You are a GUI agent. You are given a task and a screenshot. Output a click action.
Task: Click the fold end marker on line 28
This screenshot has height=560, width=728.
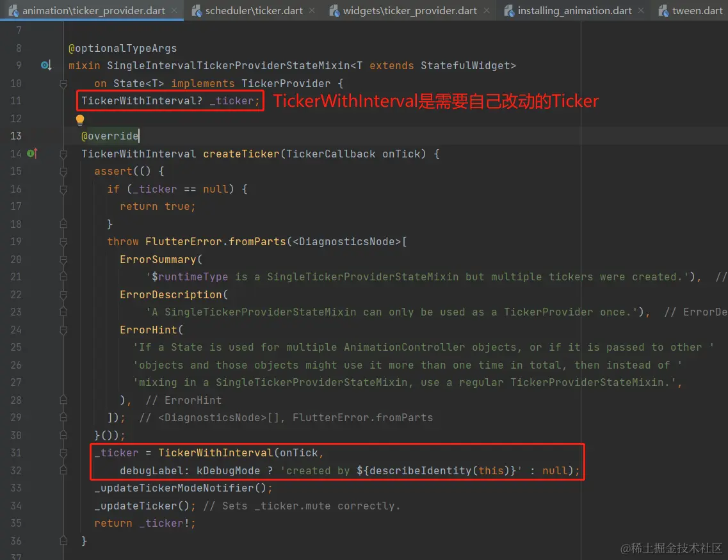[63, 400]
